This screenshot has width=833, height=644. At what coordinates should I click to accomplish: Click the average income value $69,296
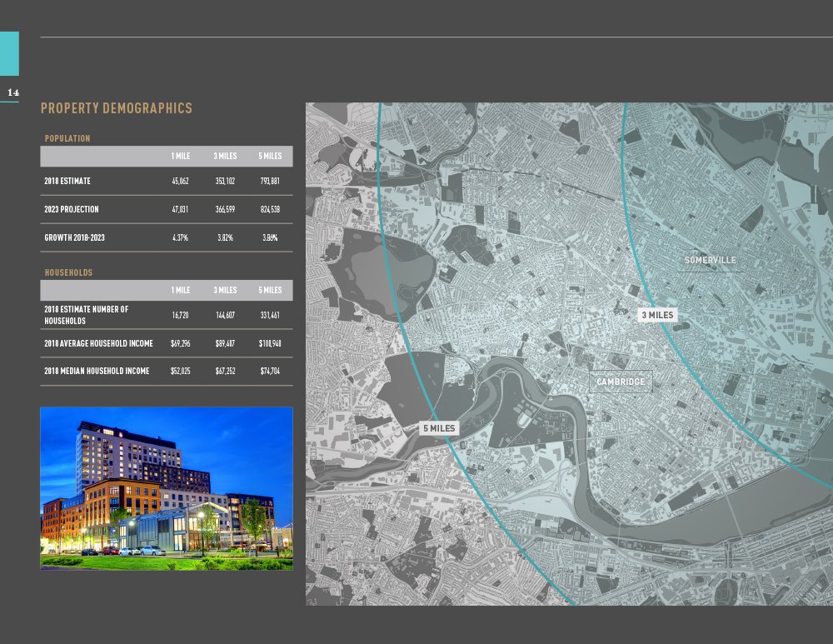180,343
